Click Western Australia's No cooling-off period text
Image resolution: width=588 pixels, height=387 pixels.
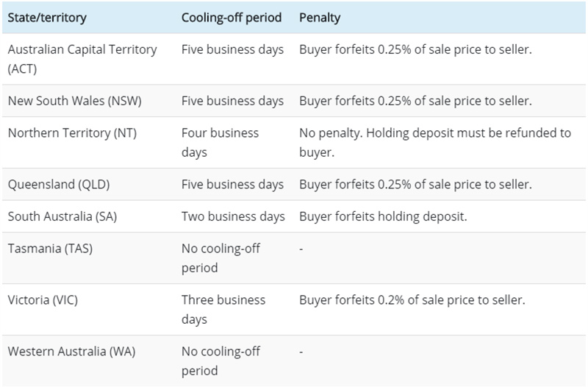[220, 361]
